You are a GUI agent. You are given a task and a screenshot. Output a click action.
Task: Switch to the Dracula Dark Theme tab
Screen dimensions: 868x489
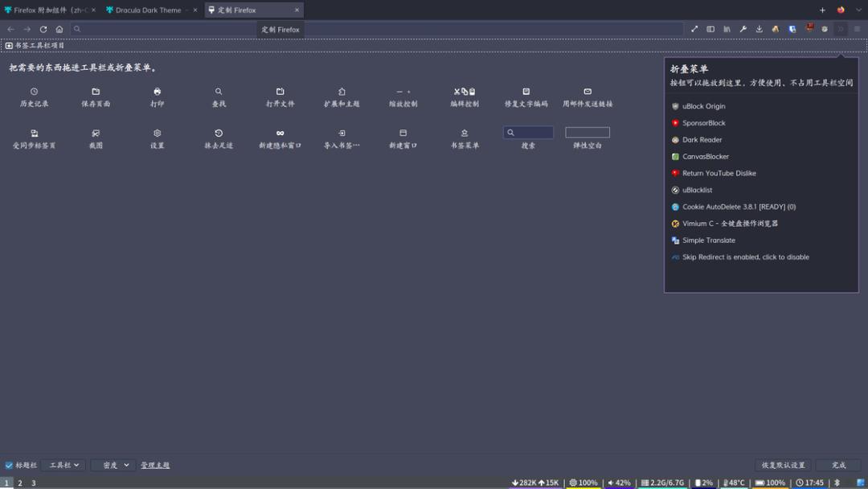coord(149,10)
